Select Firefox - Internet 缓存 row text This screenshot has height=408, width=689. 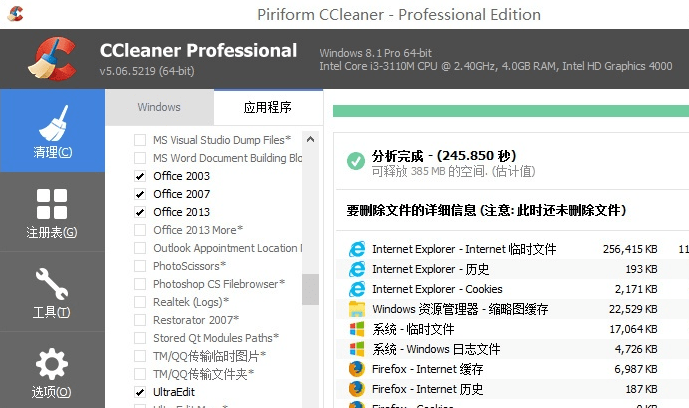click(x=428, y=369)
